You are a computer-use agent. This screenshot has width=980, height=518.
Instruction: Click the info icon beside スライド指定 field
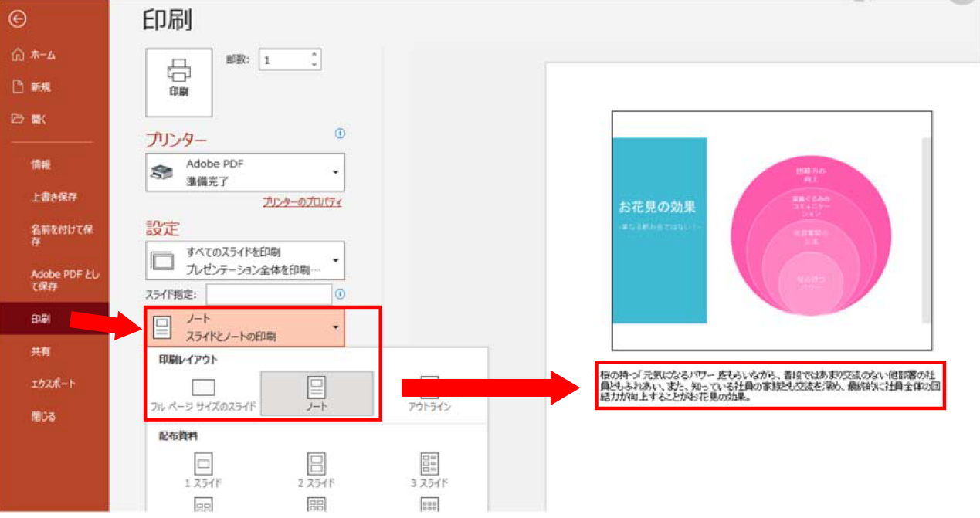pos(340,294)
